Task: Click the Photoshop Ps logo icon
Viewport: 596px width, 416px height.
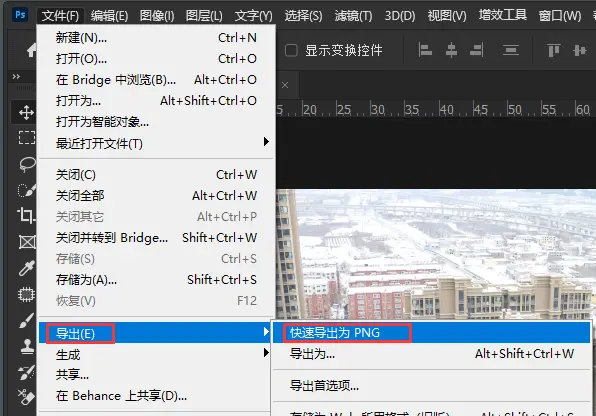Action: click(x=20, y=15)
